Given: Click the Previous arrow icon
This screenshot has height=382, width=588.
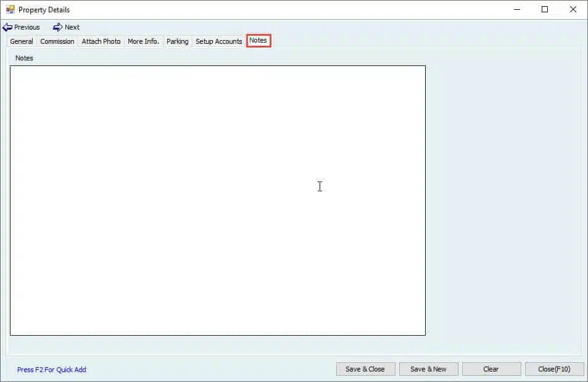Looking at the screenshot, I should [x=7, y=27].
